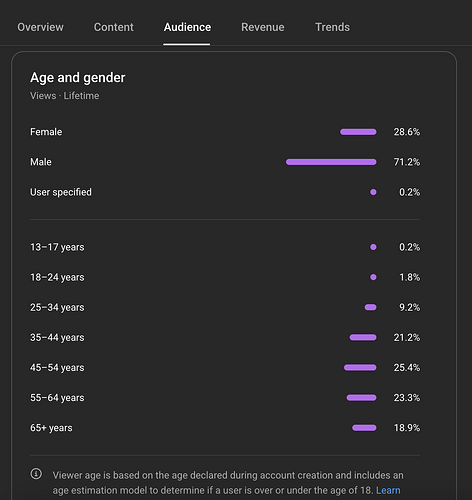Click the 'Views · Lifetime' subtitle
This screenshot has height=500, width=472.
[x=65, y=96]
